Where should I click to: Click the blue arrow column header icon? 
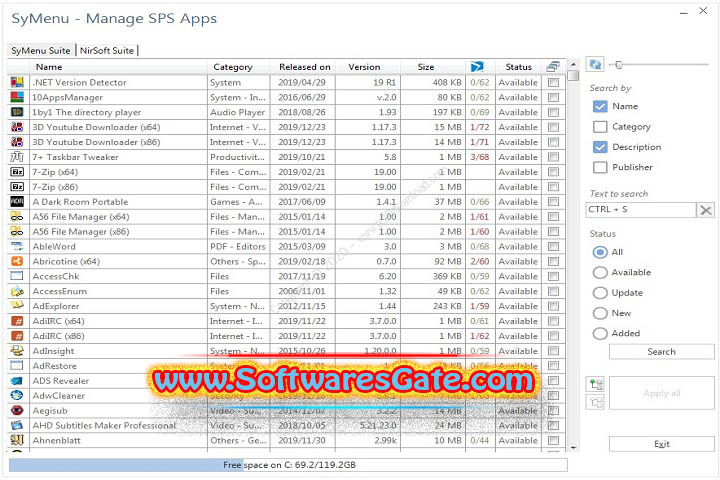(x=477, y=67)
